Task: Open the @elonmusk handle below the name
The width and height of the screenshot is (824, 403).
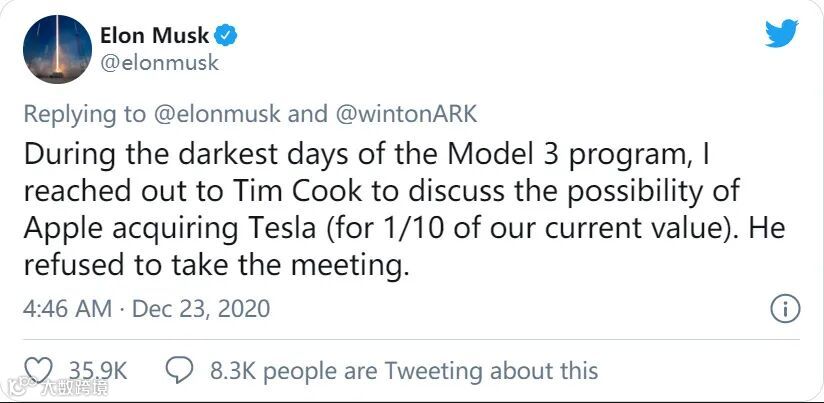Action: pos(159,63)
